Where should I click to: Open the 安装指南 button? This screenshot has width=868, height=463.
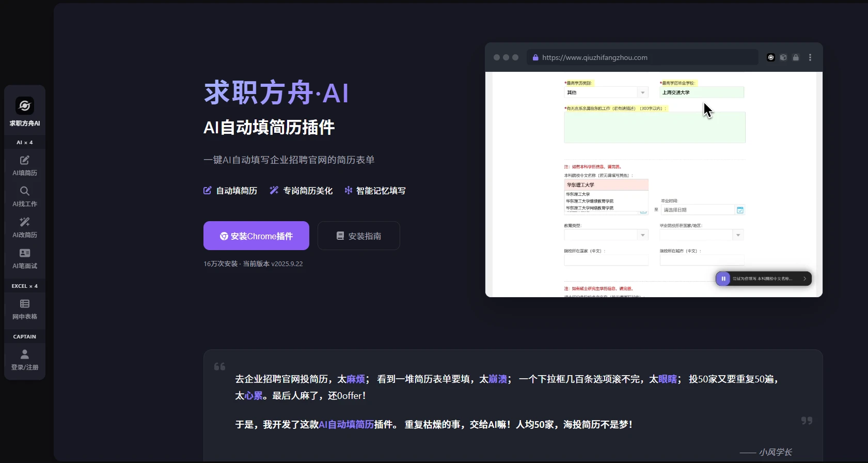(x=359, y=236)
